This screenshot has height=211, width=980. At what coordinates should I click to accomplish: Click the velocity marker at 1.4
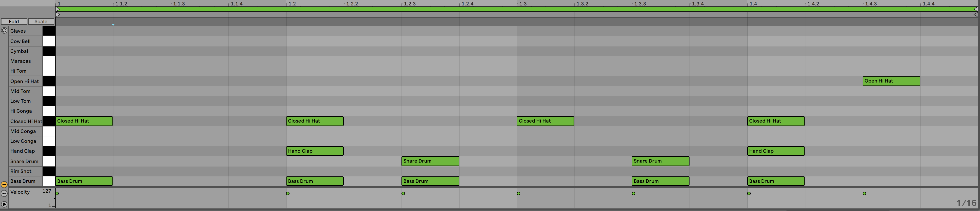point(749,193)
